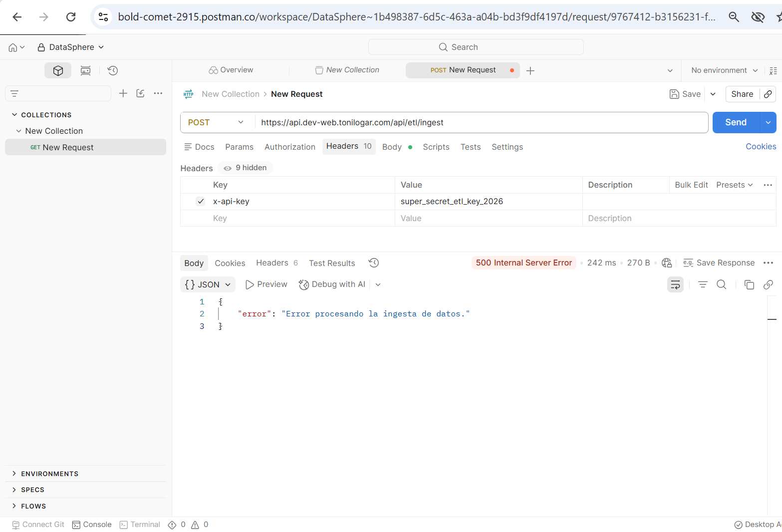Screen dimensions: 782x532
Task: Uncheck the x-api-key header checkbox
Action: [x=201, y=202]
